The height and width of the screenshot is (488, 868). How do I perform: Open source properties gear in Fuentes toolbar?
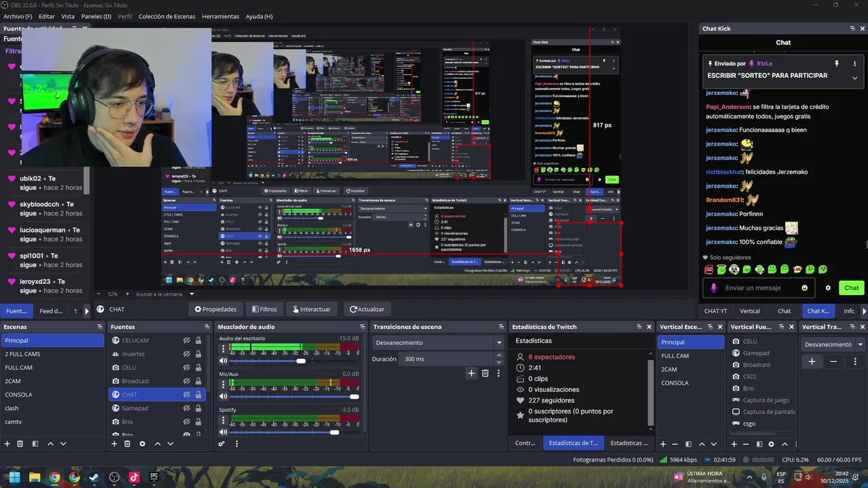click(x=142, y=444)
